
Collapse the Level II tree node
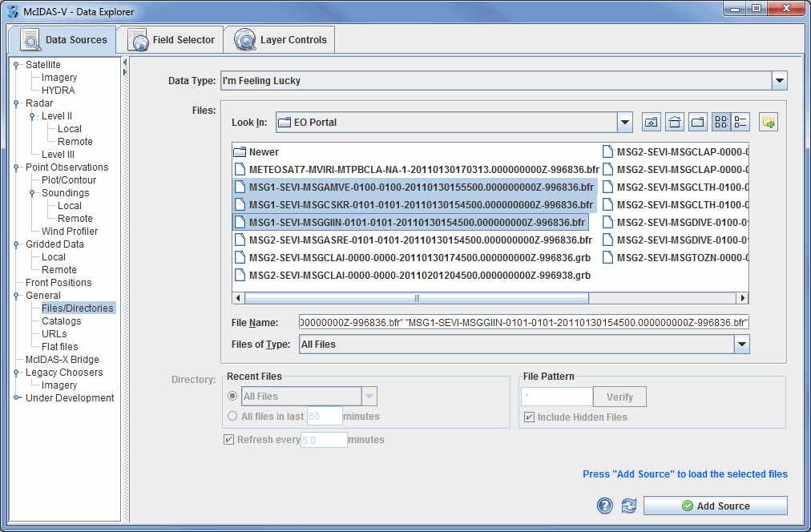pos(33,116)
